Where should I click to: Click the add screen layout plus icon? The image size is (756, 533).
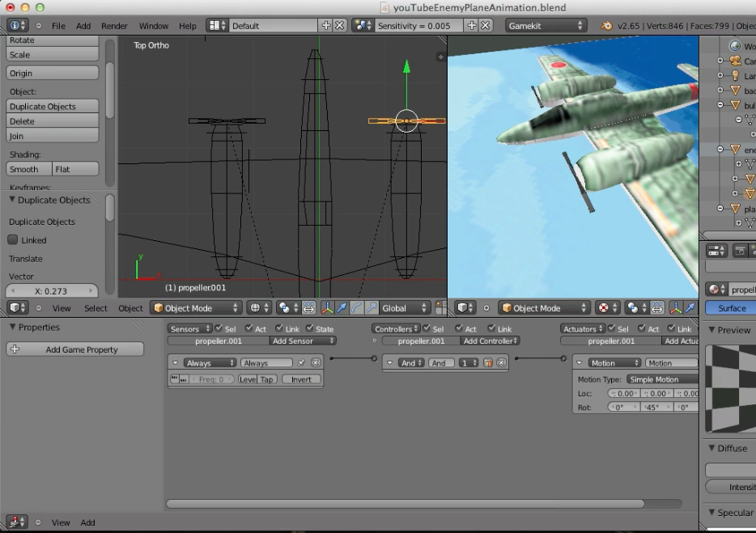[x=326, y=26]
